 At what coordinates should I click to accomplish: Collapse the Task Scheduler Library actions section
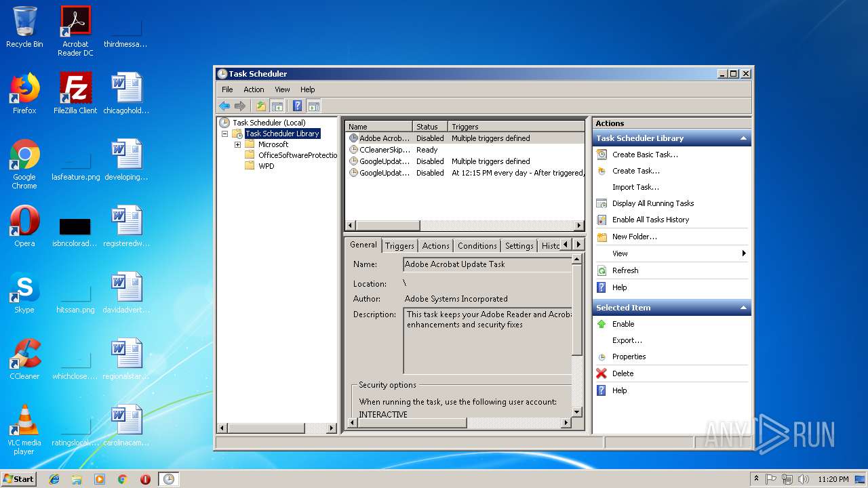coord(743,138)
